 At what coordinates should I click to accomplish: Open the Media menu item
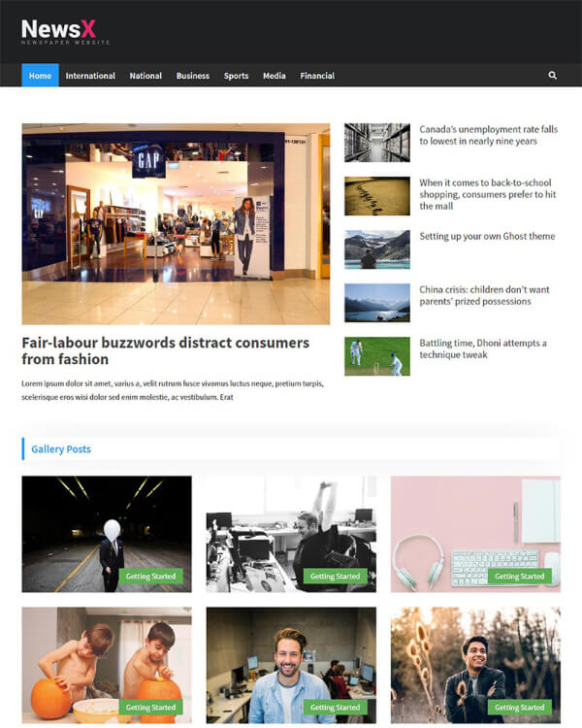274,76
